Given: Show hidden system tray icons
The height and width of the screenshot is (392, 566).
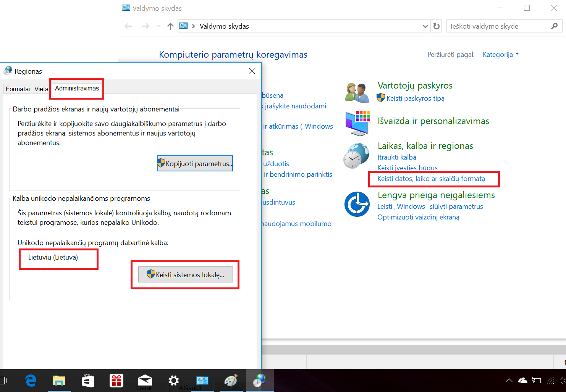Looking at the screenshot, I should 509,381.
